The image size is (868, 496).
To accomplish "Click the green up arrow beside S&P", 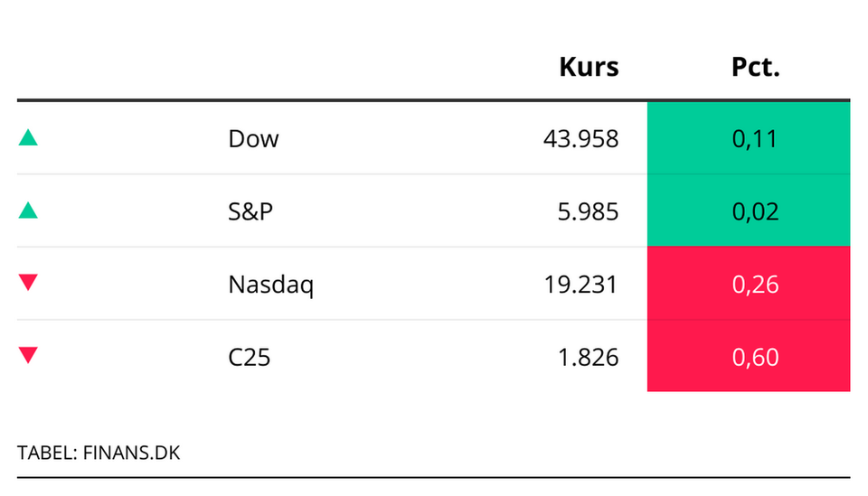I will point(28,211).
